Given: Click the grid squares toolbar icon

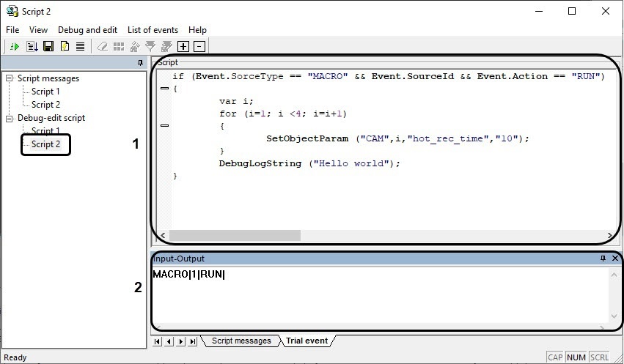Looking at the screenshot, I should coord(118,46).
